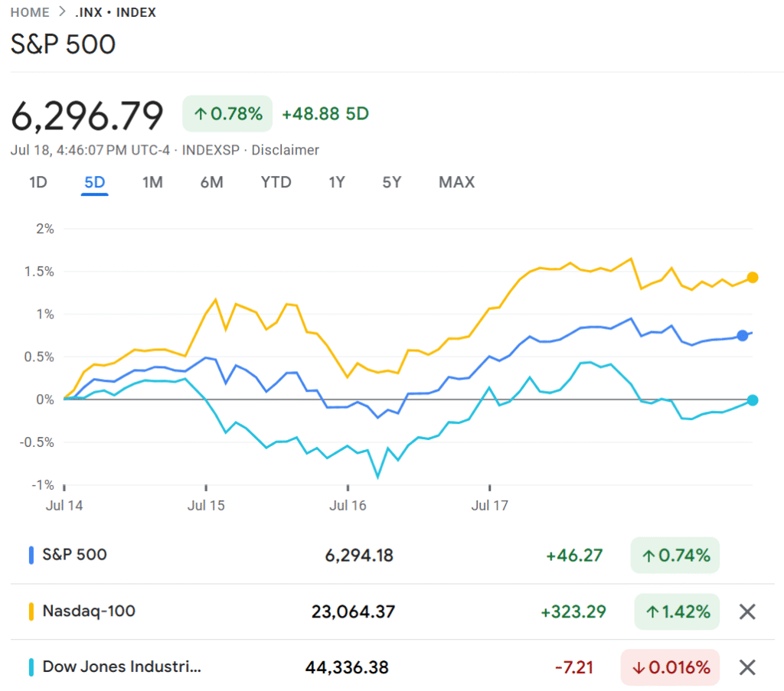Click the blue S&P 500 endpoint dot on chart
Screen dimensions: 784x691
point(743,335)
